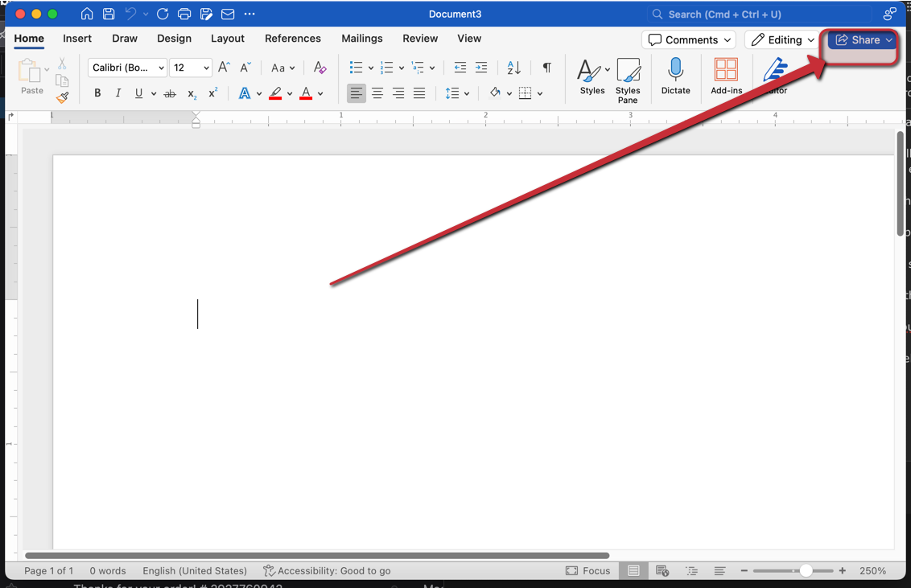Image resolution: width=911 pixels, height=588 pixels.
Task: Open the Styles Pane
Action: 628,80
